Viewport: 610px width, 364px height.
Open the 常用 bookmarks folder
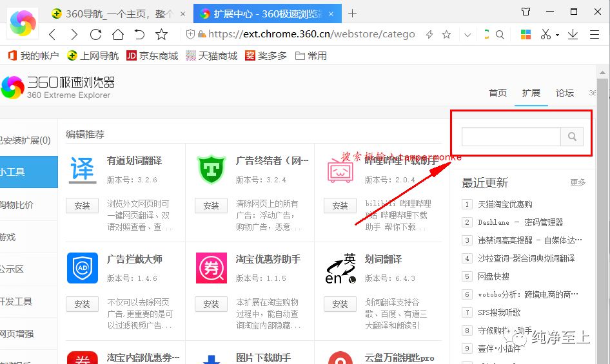[x=311, y=56]
